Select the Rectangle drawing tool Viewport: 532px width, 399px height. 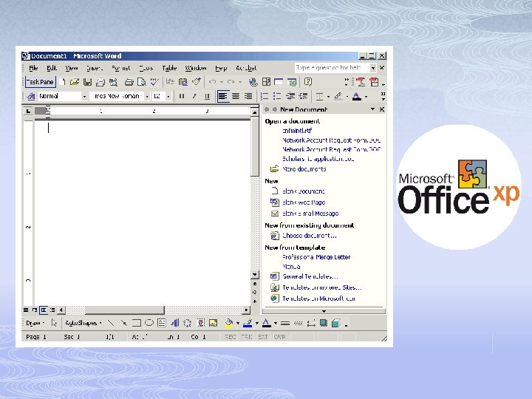coord(137,323)
